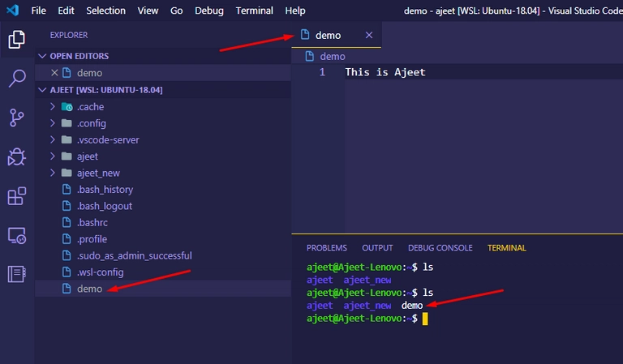Collapse the AJEET [WSL: UBUNTU-18.04] section
This screenshot has height=364, width=623.
coord(42,90)
